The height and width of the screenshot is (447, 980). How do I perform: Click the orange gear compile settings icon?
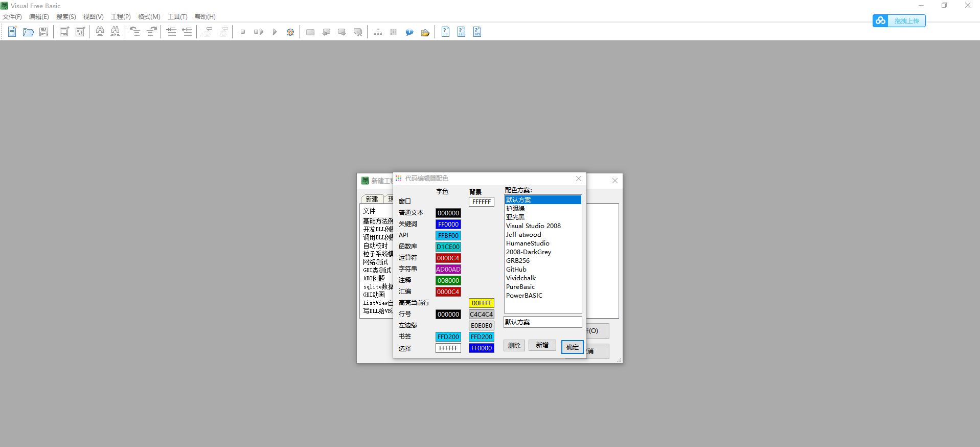pyautogui.click(x=290, y=32)
